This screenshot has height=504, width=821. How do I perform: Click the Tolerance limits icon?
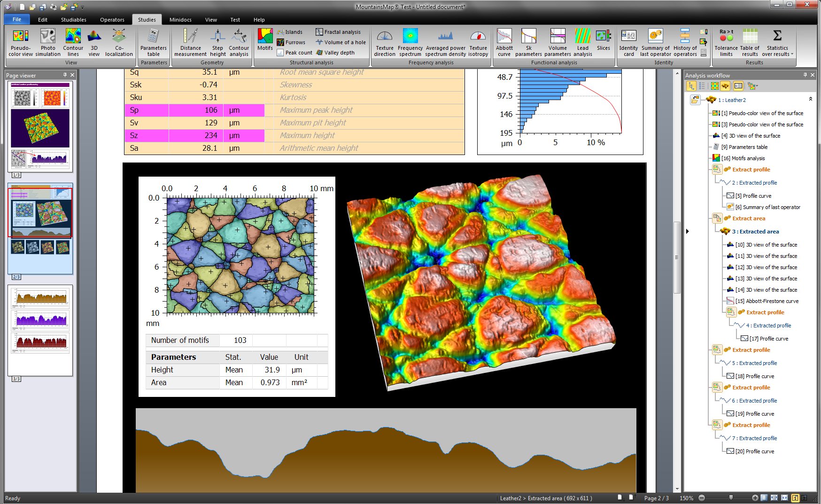tap(726, 42)
